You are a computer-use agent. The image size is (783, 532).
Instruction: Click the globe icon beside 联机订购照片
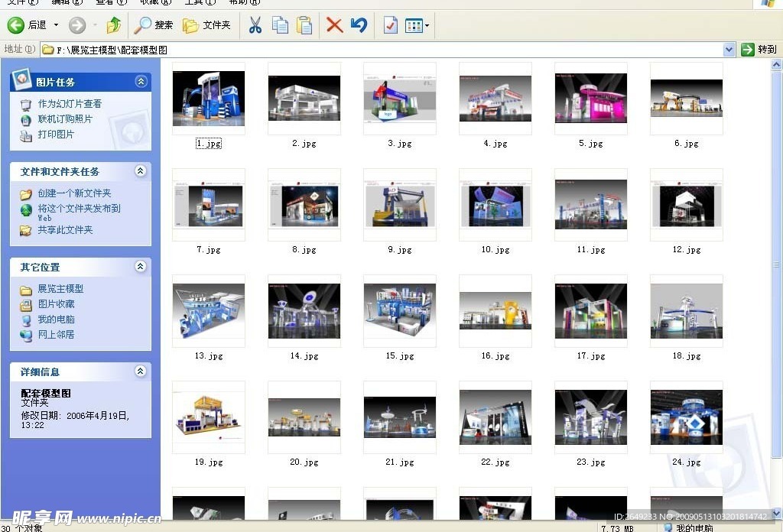pyautogui.click(x=26, y=120)
